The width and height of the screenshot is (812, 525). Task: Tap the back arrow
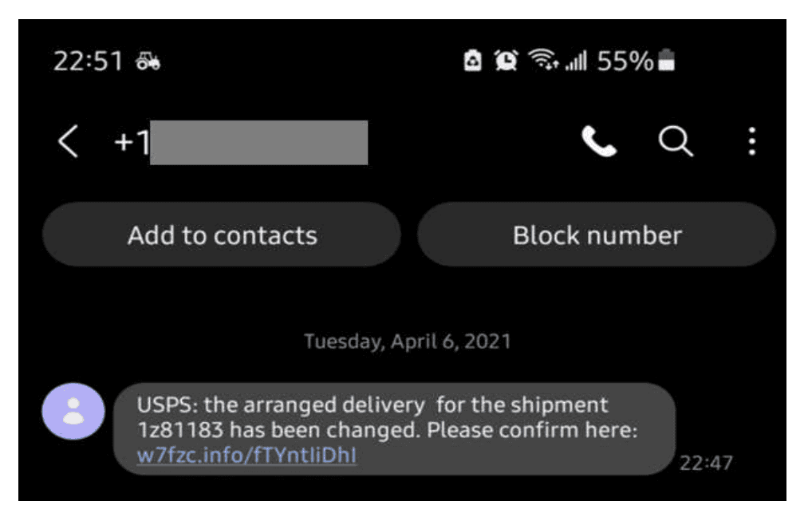[x=69, y=143]
